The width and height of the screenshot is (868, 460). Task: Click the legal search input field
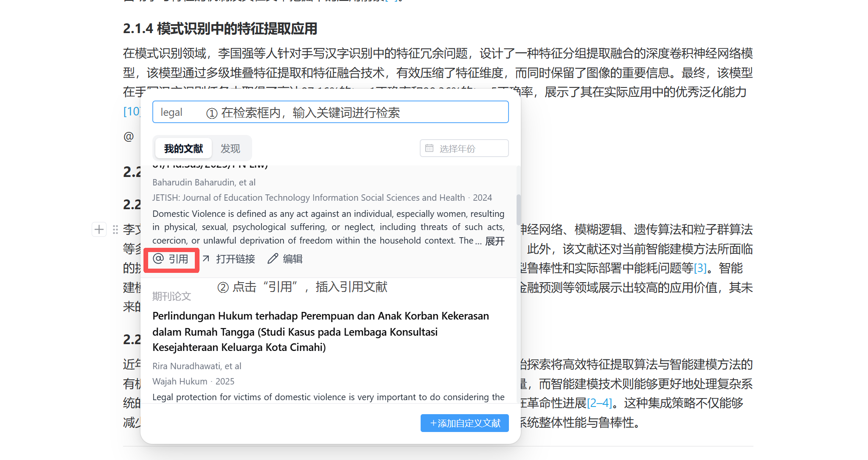point(330,112)
